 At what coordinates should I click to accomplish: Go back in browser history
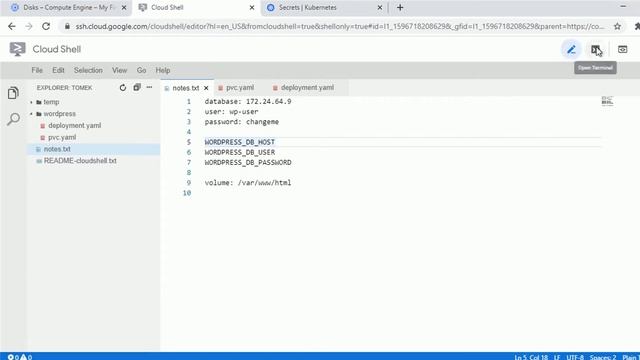click(x=11, y=27)
